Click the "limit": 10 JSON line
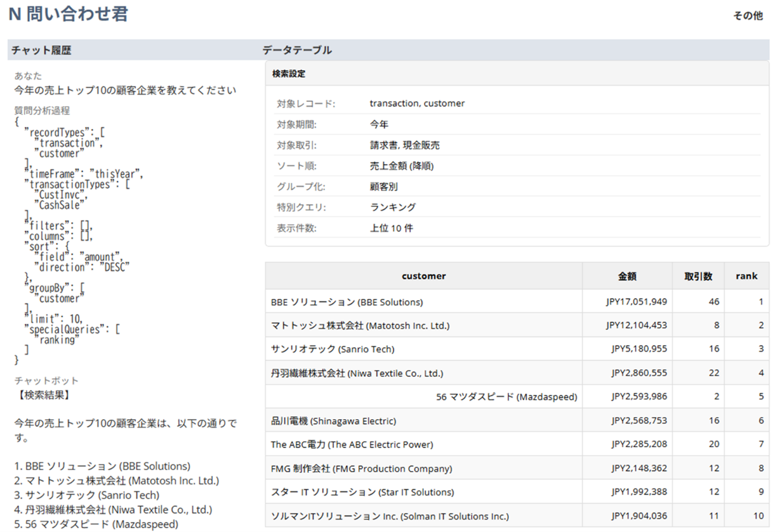Image resolution: width=780 pixels, height=532 pixels. coord(53,319)
